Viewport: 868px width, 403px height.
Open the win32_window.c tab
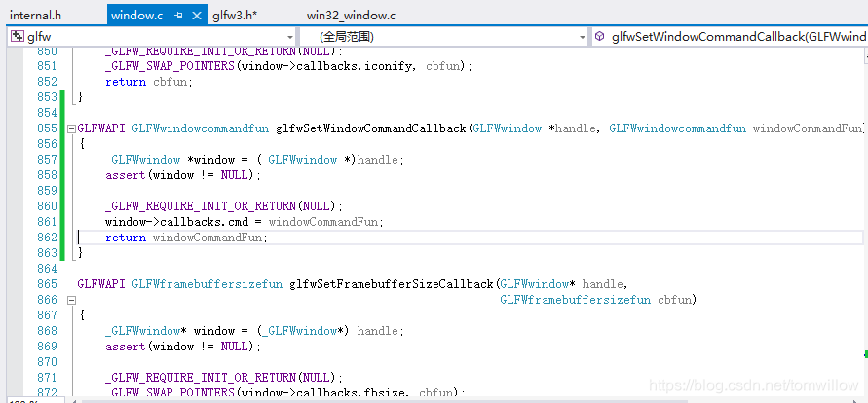(351, 16)
